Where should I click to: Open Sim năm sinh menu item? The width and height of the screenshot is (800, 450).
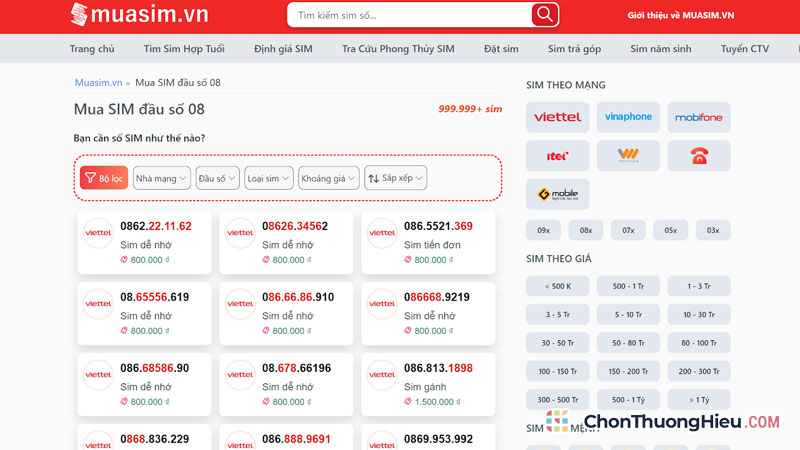pyautogui.click(x=661, y=49)
